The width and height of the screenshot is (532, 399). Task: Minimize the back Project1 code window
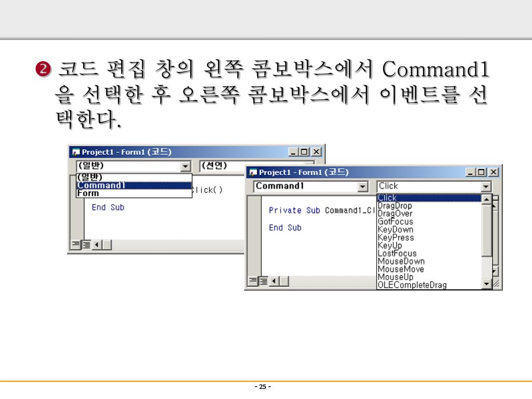293,152
